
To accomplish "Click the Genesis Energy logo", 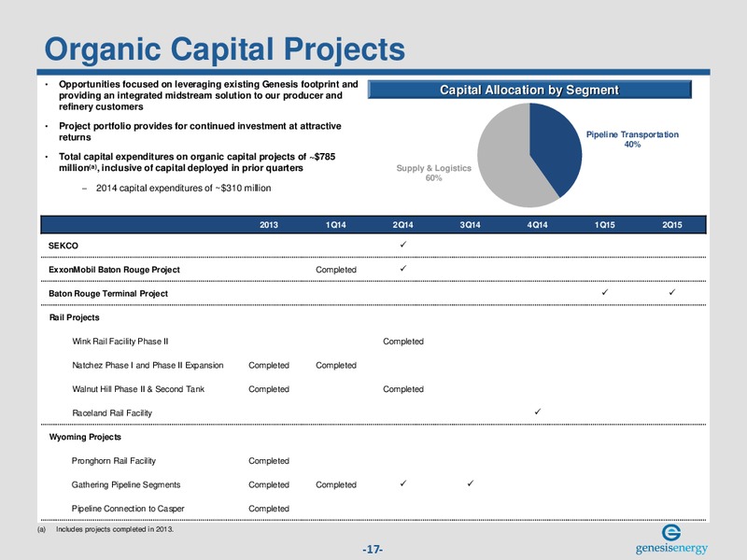I will [671, 540].
